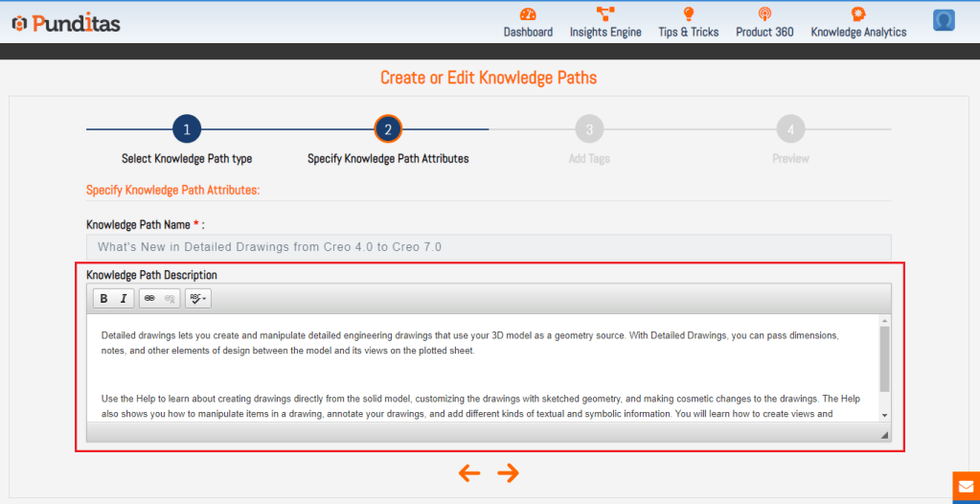Go to Tips & Tricks
This screenshot has height=504, width=980.
click(x=688, y=22)
